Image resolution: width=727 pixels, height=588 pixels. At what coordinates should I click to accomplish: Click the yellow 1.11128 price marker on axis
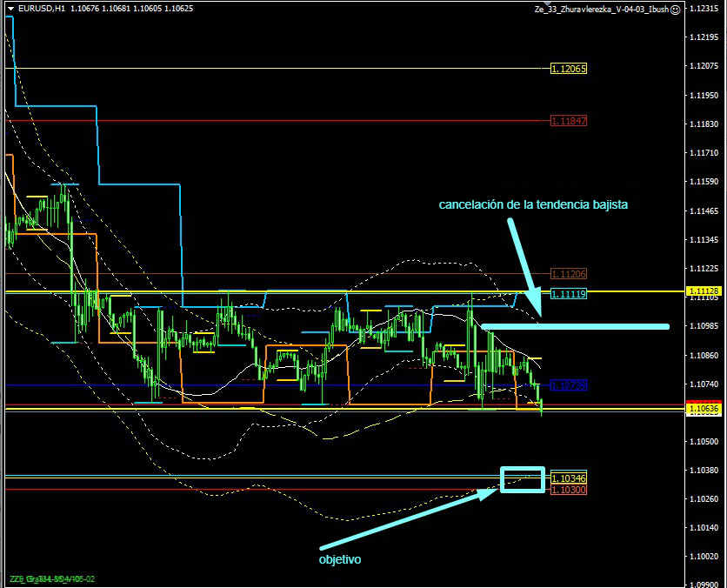(x=703, y=291)
